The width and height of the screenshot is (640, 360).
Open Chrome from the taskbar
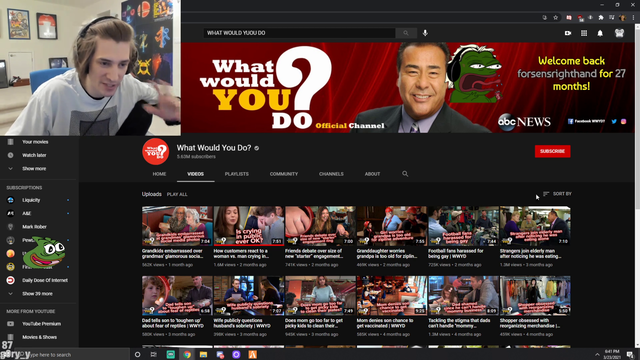[x=187, y=354]
